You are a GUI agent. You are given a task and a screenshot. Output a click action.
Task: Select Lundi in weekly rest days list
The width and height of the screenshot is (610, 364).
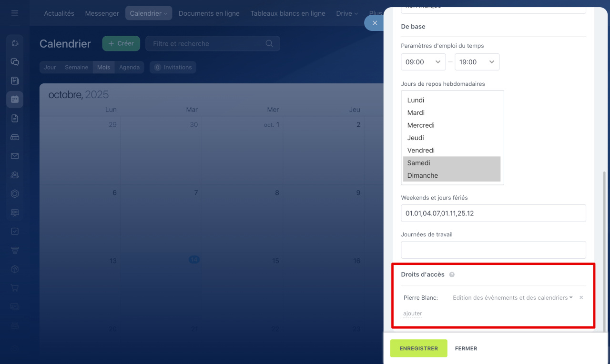(x=452, y=100)
